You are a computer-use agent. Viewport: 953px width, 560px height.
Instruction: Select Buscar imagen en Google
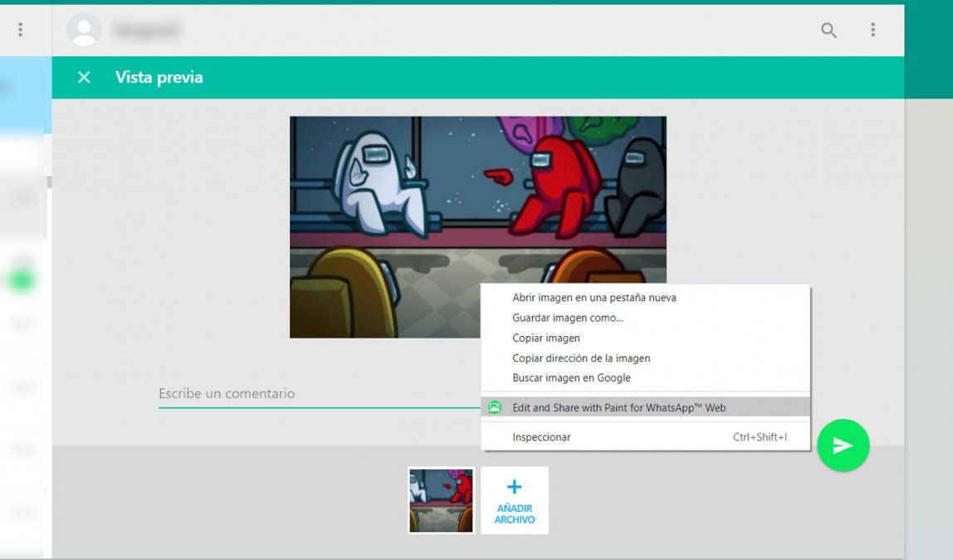571,378
